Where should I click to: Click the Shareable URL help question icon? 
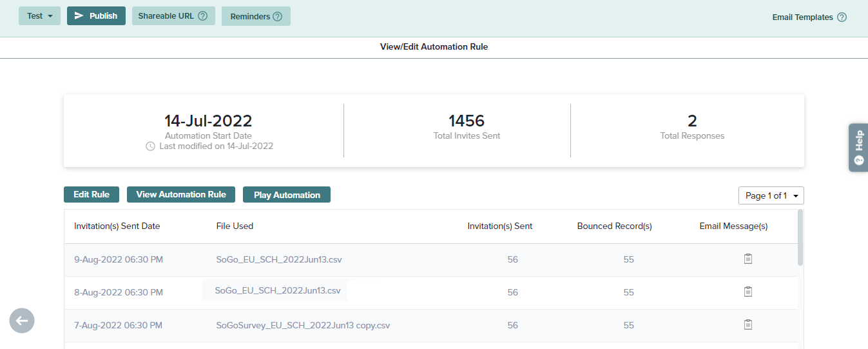pos(202,16)
